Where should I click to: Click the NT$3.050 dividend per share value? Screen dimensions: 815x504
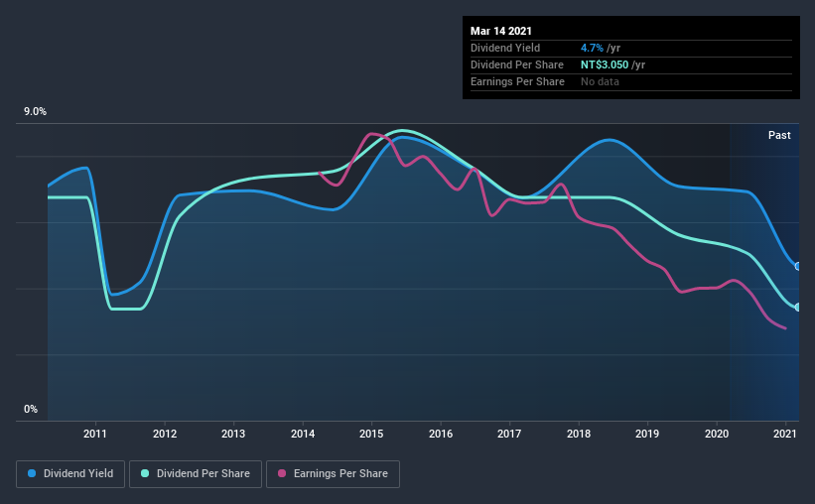point(605,64)
